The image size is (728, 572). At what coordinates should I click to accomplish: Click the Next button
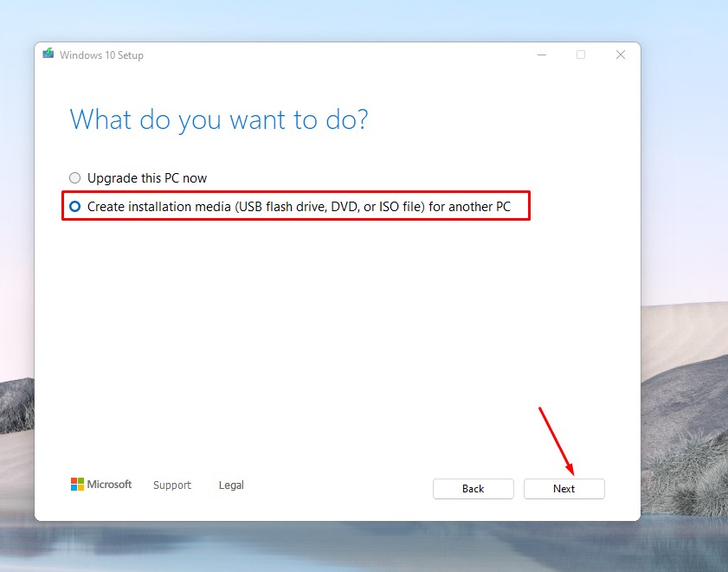[564, 489]
